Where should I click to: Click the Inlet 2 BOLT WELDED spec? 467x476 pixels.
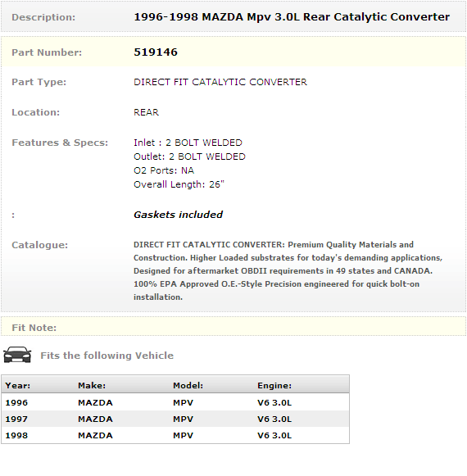(188, 143)
